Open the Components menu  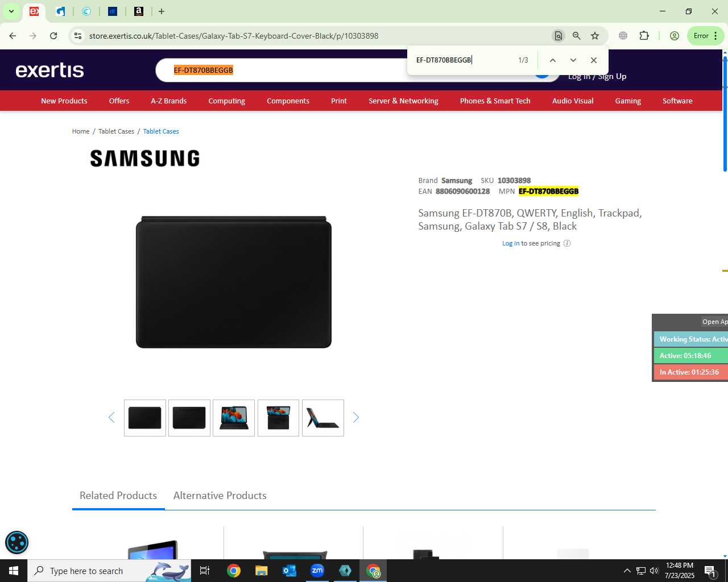click(288, 101)
